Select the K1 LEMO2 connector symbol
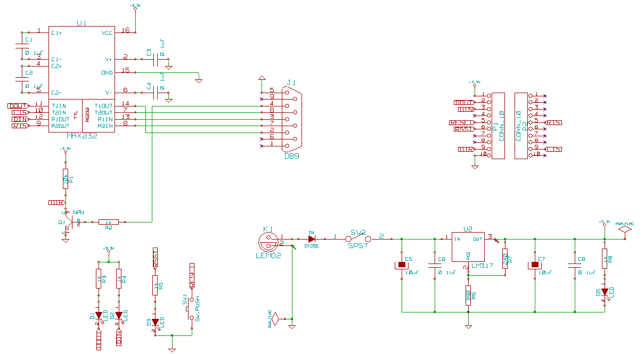The height and width of the screenshot is (354, 644). 268,243
